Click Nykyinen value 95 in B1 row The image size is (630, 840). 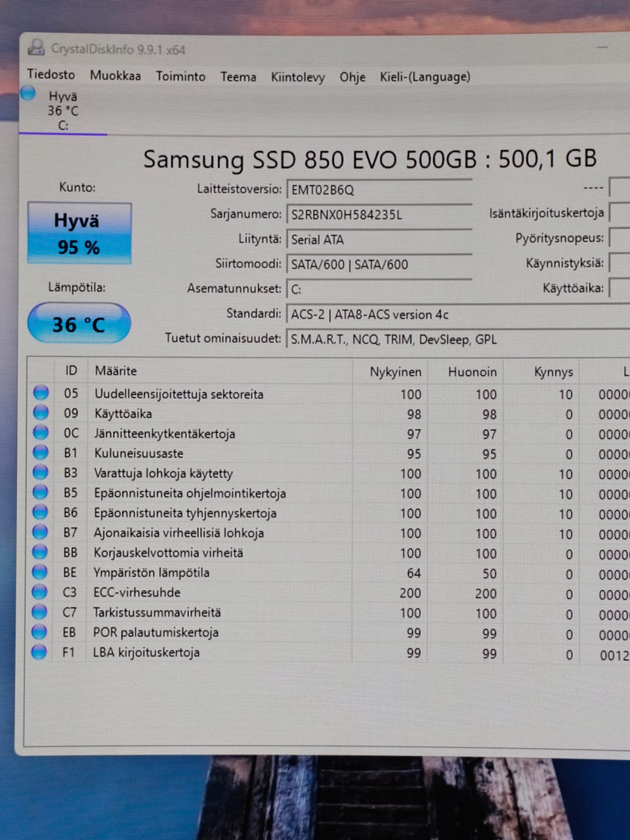pyautogui.click(x=413, y=454)
